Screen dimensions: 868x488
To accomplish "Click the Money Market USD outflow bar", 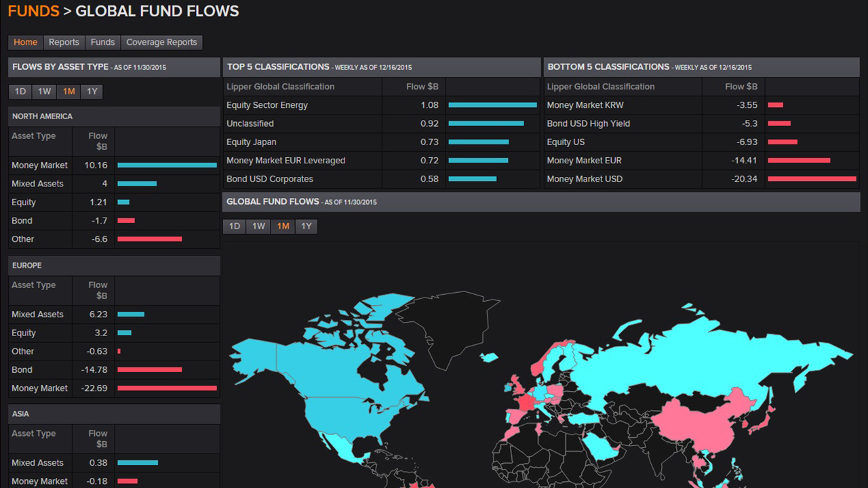I will click(812, 179).
